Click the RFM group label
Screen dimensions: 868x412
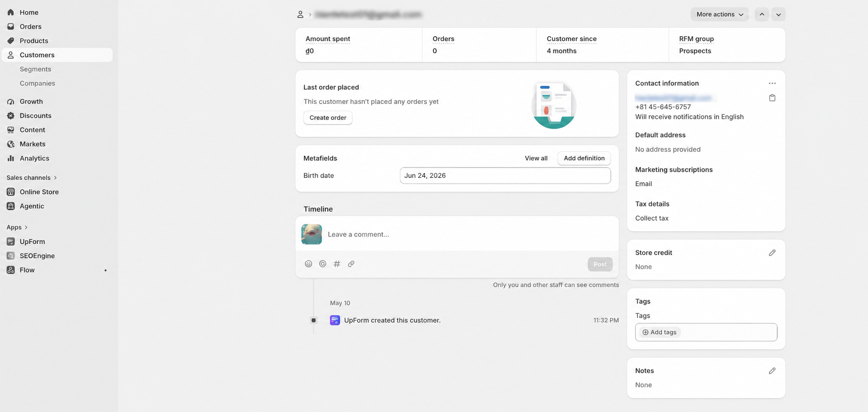696,39
